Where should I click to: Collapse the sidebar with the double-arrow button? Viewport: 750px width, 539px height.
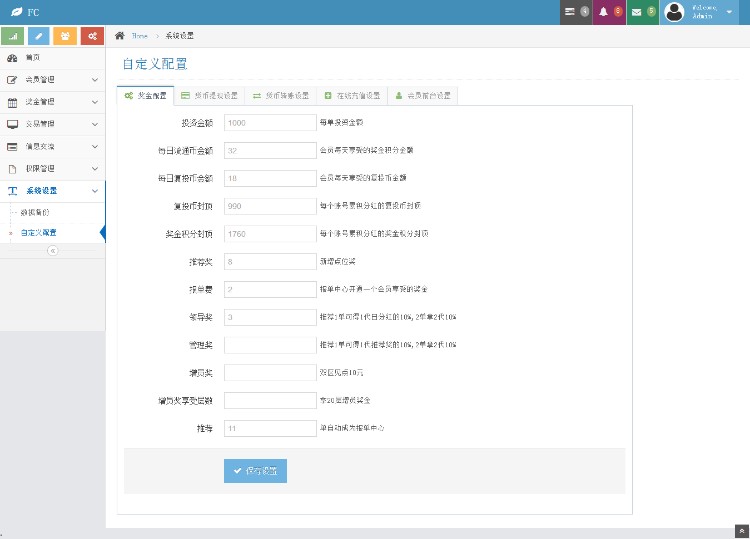pyautogui.click(x=53, y=251)
